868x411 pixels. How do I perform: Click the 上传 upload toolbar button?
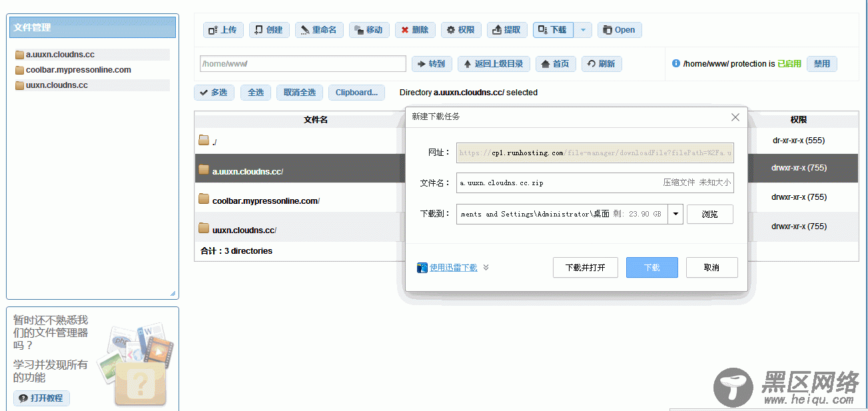point(222,30)
